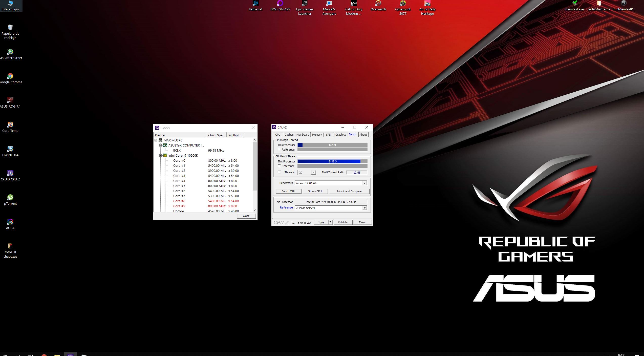Collapse Intel Core i9 10900K node
This screenshot has height=356, width=644.
click(161, 156)
